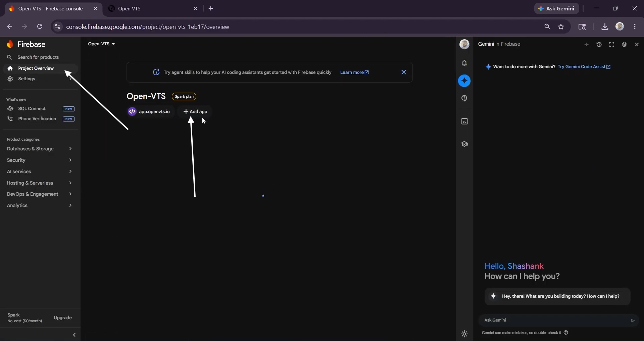Click Upgrade plan button
Screen dimensions: 644x341
(x=63, y=318)
